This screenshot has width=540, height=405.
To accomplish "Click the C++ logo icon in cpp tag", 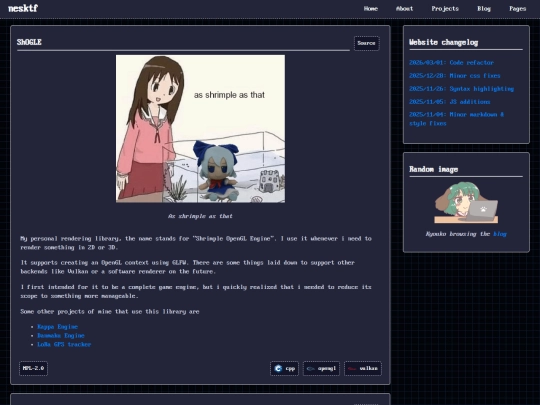I will pos(278,368).
